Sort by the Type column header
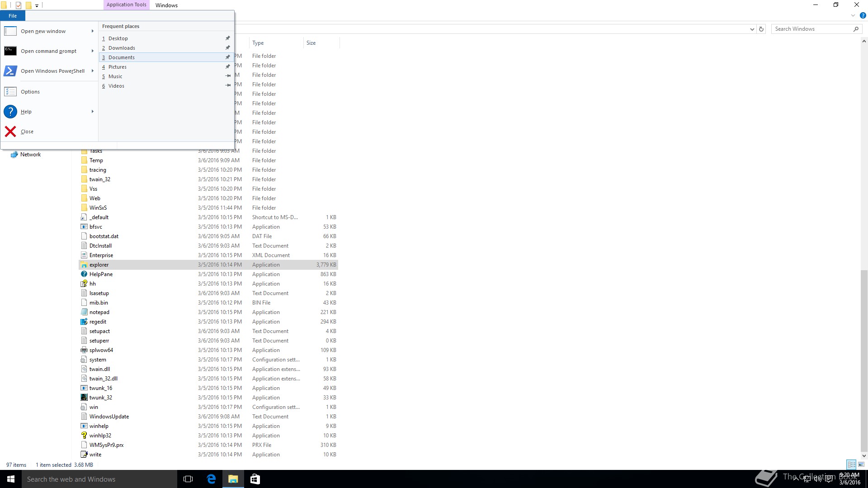 click(276, 43)
